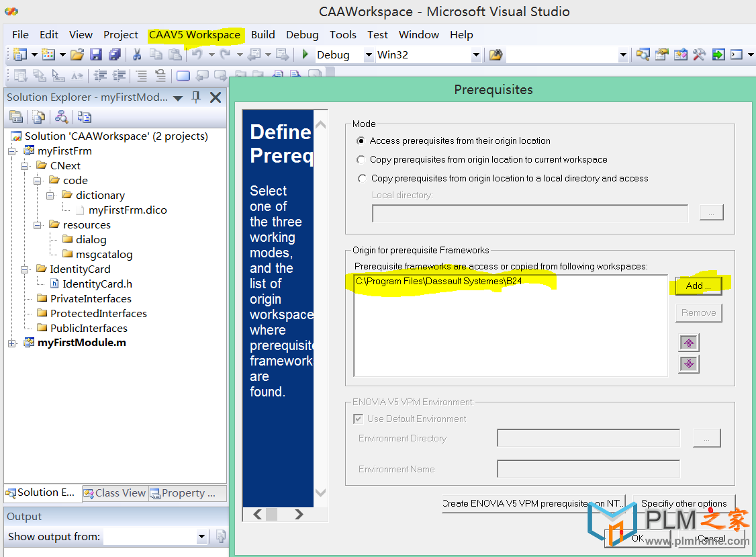The image size is (756, 557).
Task: Switch to the Class View tab
Action: click(115, 492)
